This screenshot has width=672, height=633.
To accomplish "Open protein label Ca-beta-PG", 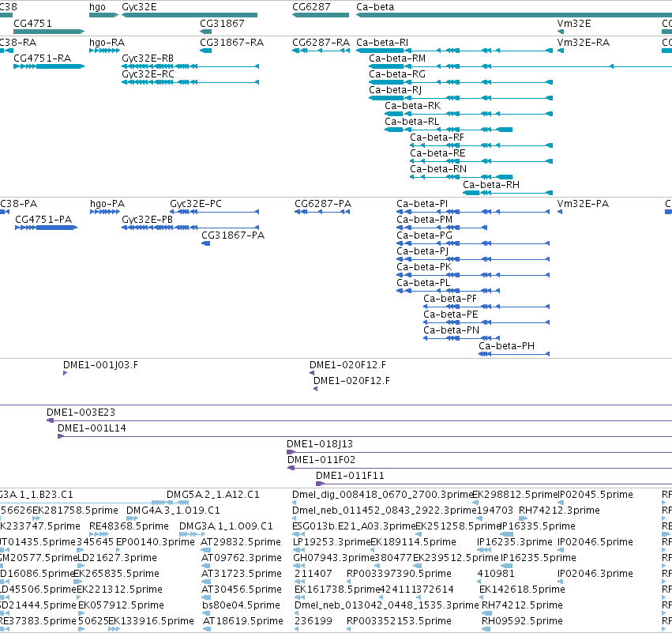I will coord(424,235).
